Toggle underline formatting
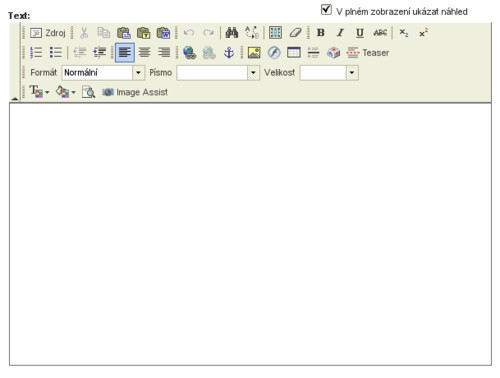The height and width of the screenshot is (378, 500). coord(360,33)
